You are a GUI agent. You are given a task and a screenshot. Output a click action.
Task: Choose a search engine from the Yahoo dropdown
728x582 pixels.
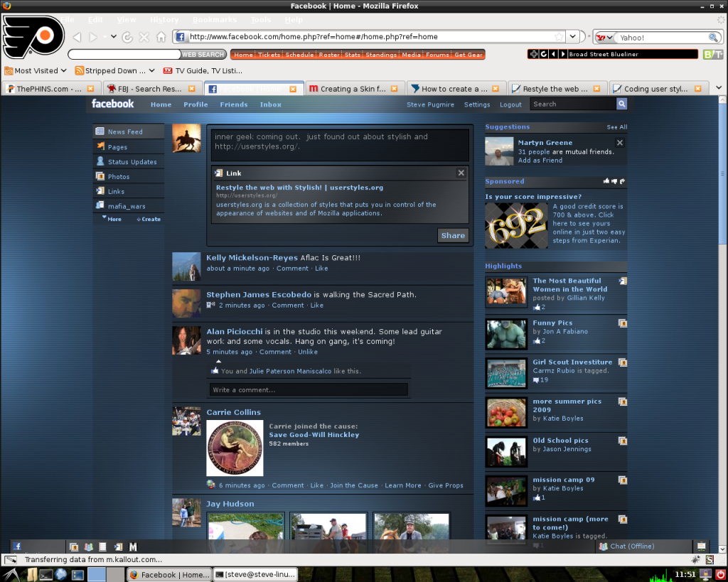click(604, 38)
